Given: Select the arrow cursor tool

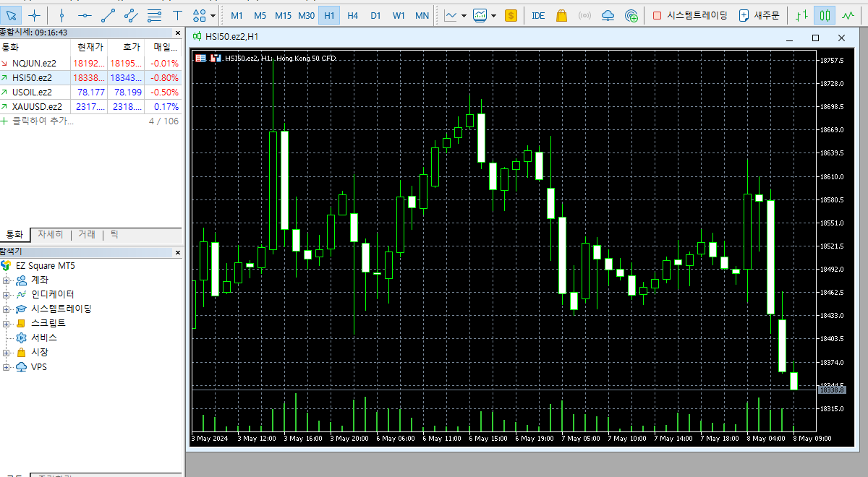Looking at the screenshot, I should click(x=10, y=15).
